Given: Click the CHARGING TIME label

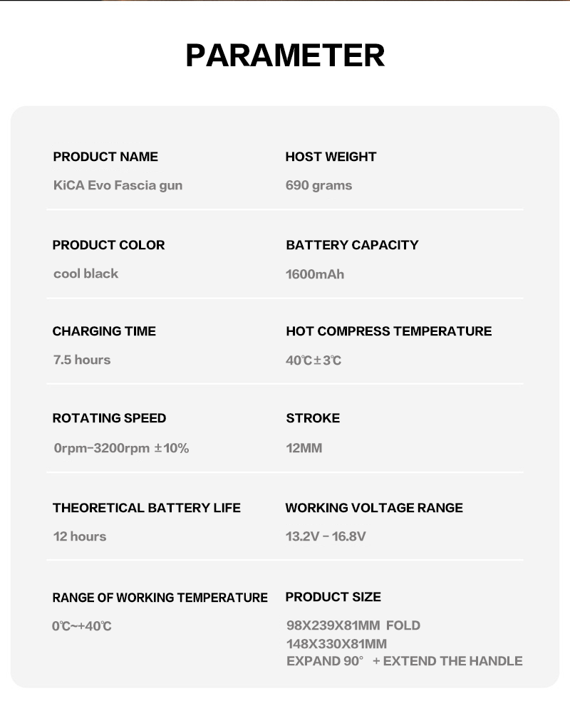Looking at the screenshot, I should tap(104, 331).
